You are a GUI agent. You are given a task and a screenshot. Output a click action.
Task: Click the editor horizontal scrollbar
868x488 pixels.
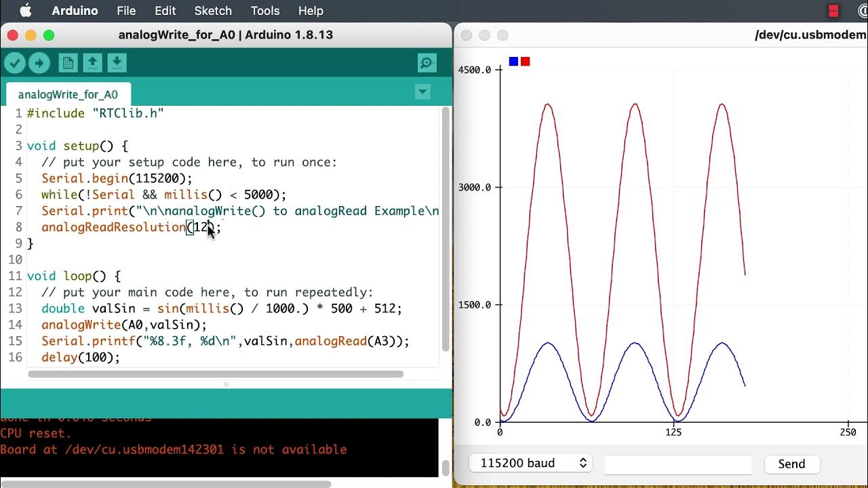point(216,374)
